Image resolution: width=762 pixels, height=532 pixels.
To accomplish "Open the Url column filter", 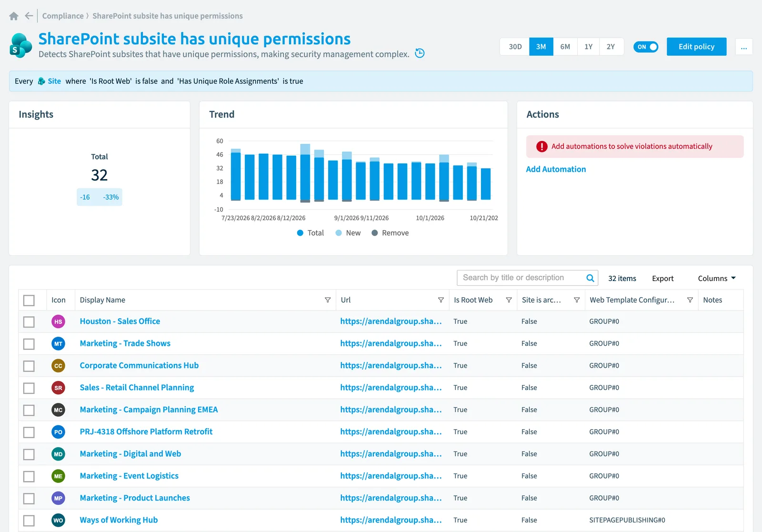I will pos(441,300).
